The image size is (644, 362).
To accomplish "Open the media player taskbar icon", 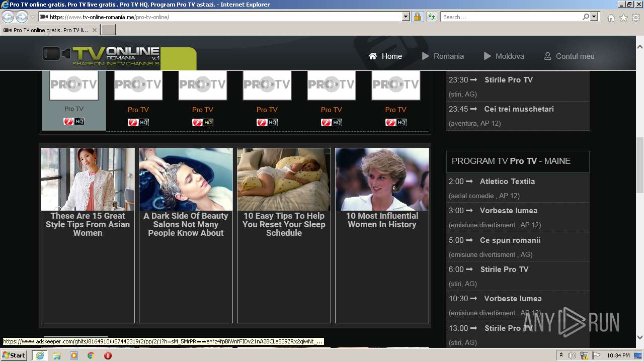I will point(74,355).
